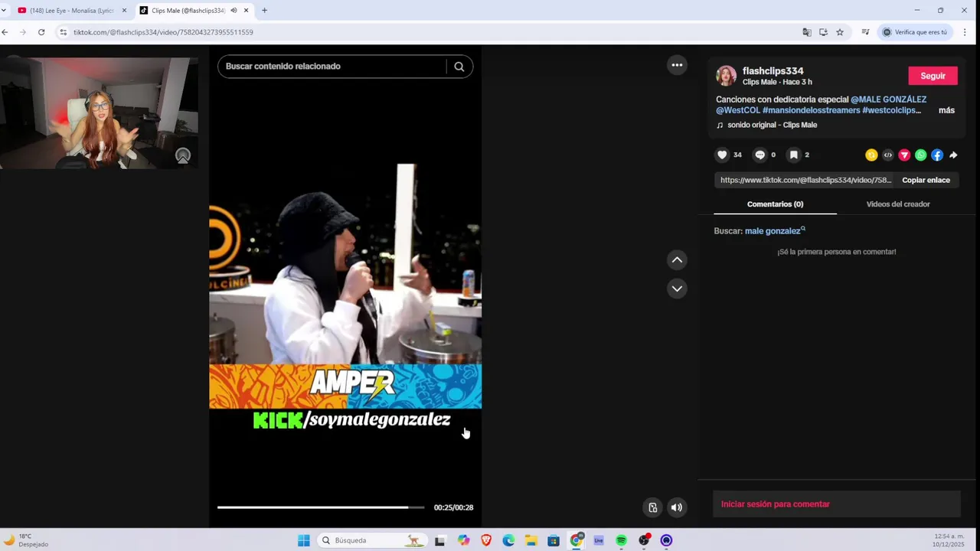
Task: Click the video URL text field
Action: point(804,180)
